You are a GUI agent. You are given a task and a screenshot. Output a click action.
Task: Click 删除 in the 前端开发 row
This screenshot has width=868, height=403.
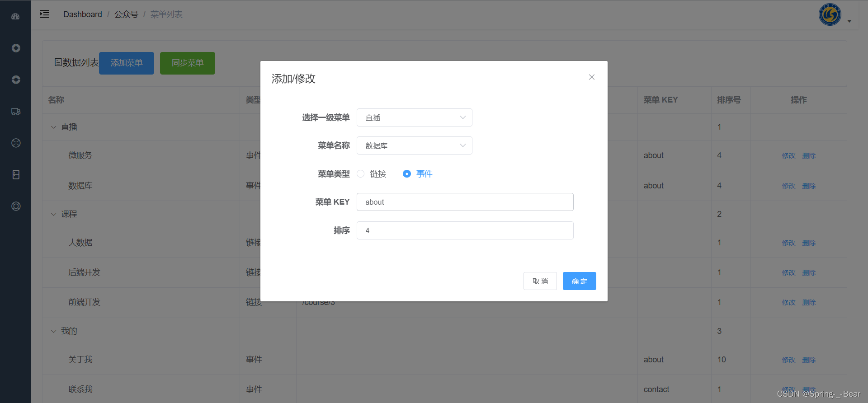tap(809, 302)
